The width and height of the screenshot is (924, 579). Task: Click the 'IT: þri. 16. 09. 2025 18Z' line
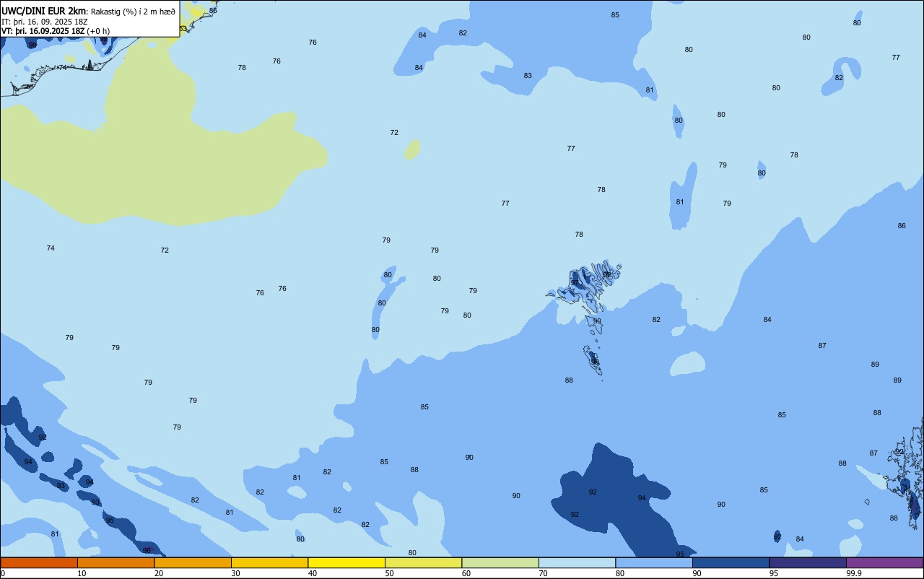[x=45, y=21]
